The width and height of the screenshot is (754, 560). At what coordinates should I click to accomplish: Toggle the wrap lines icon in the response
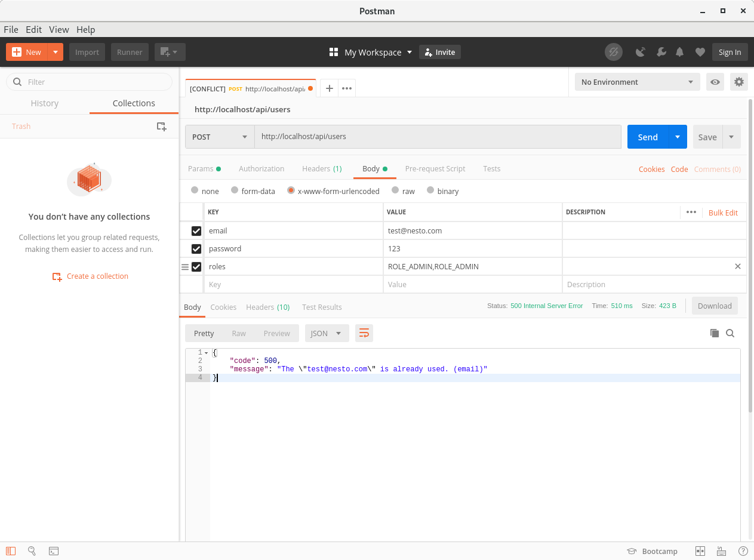(364, 333)
